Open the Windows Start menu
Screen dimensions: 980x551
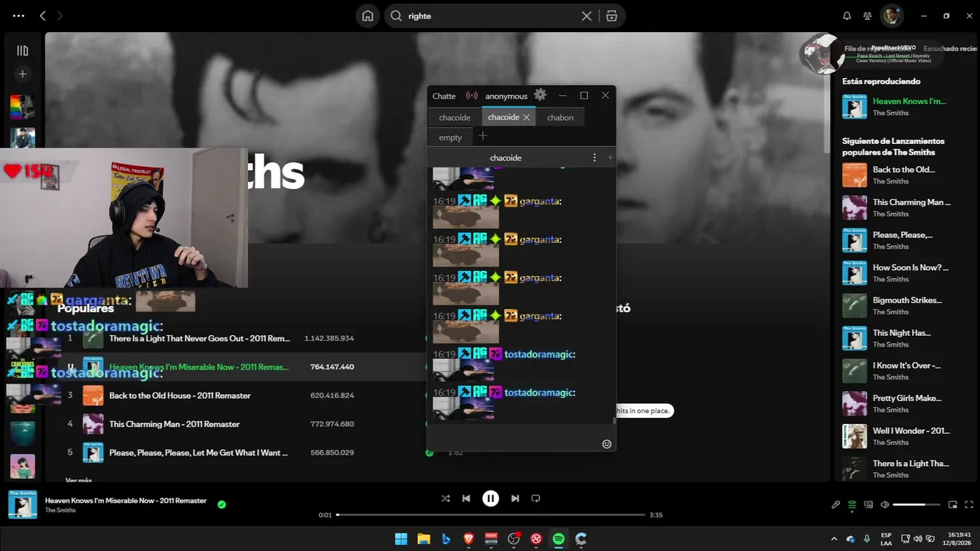pos(401,539)
